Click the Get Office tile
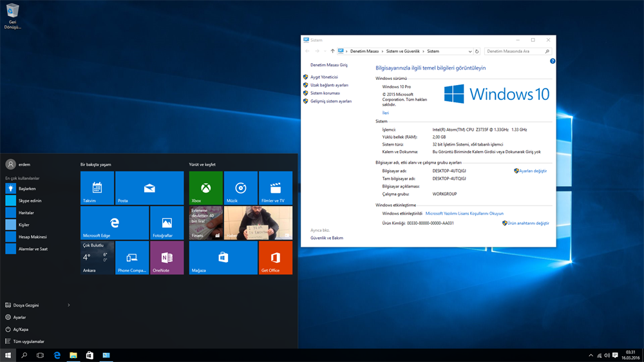The image size is (644, 362). [275, 258]
